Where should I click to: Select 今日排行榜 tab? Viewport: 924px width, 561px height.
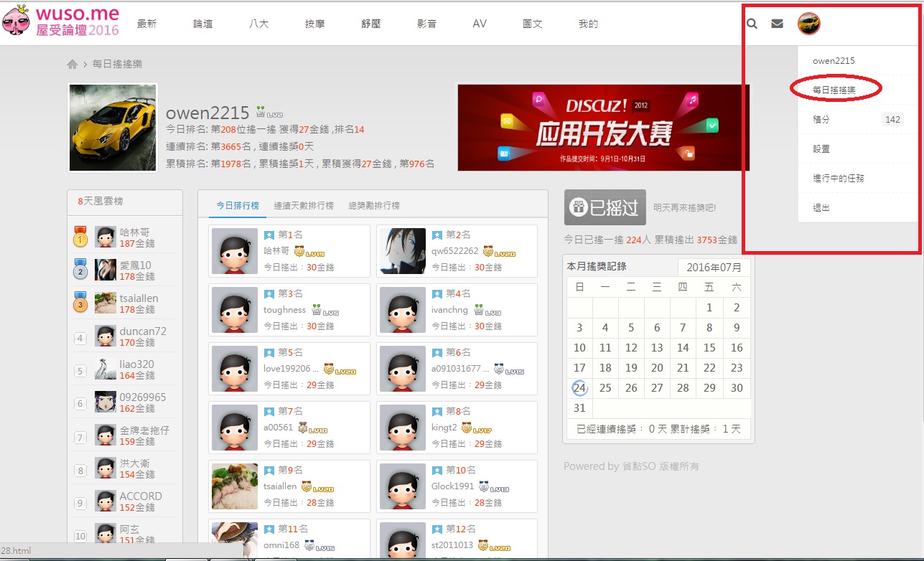click(x=238, y=206)
